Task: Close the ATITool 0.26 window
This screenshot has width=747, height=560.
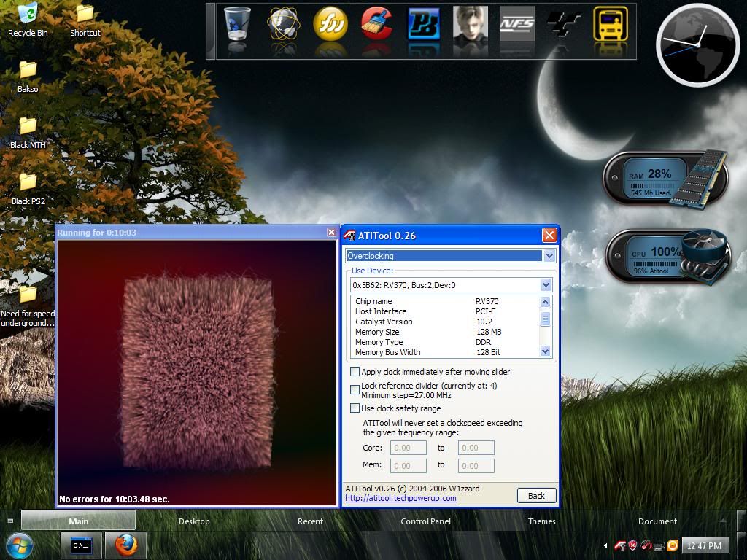Action: pyautogui.click(x=549, y=235)
